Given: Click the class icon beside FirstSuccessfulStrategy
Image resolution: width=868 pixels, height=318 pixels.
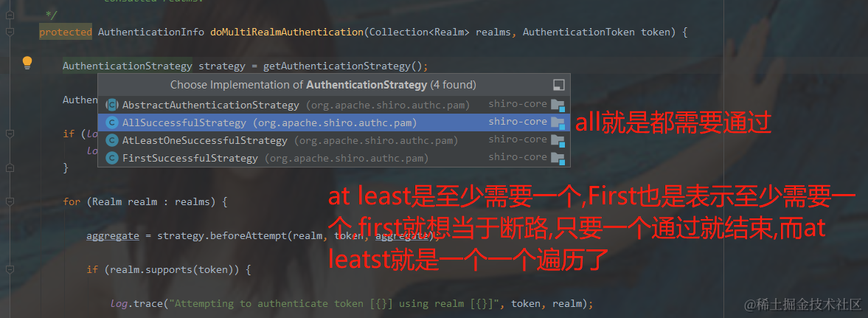Looking at the screenshot, I should tap(112, 158).
